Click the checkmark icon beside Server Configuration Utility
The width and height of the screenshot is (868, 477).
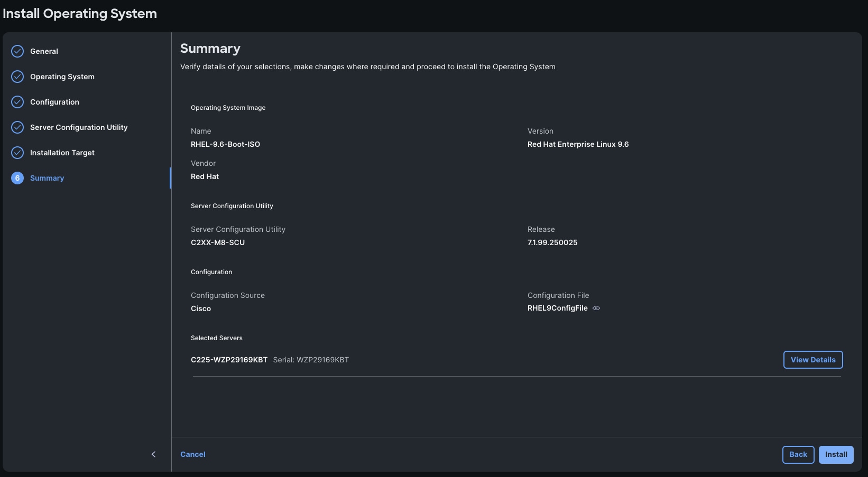tap(17, 127)
